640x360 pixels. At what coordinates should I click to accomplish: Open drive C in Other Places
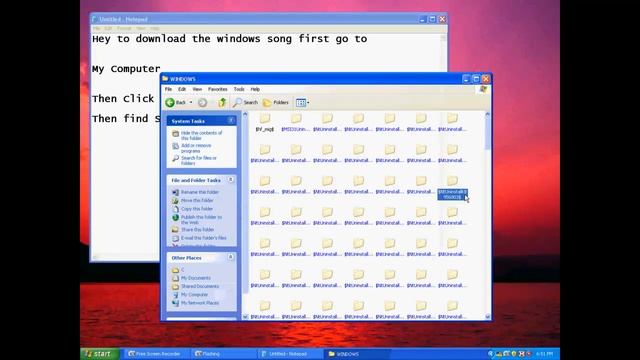click(182, 270)
